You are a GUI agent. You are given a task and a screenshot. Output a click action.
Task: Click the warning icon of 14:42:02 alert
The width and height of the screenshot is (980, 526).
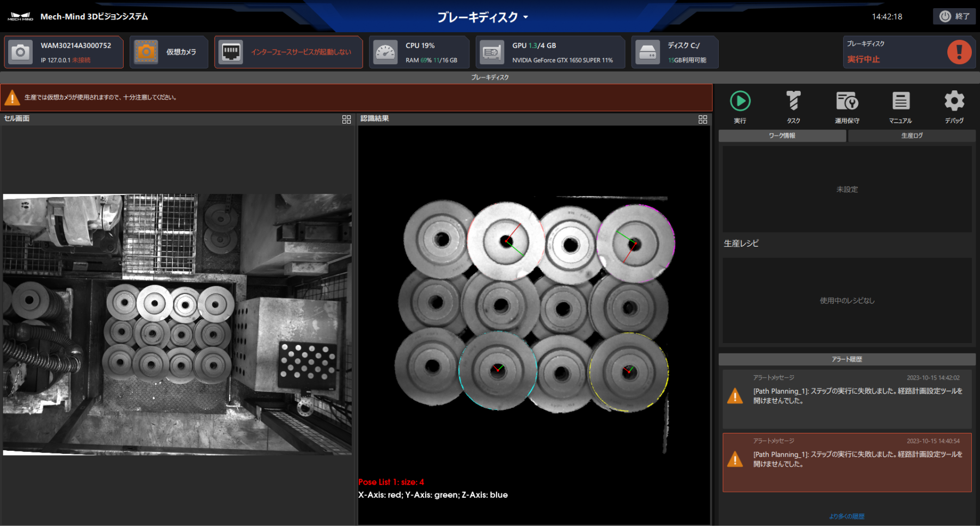[x=735, y=396]
